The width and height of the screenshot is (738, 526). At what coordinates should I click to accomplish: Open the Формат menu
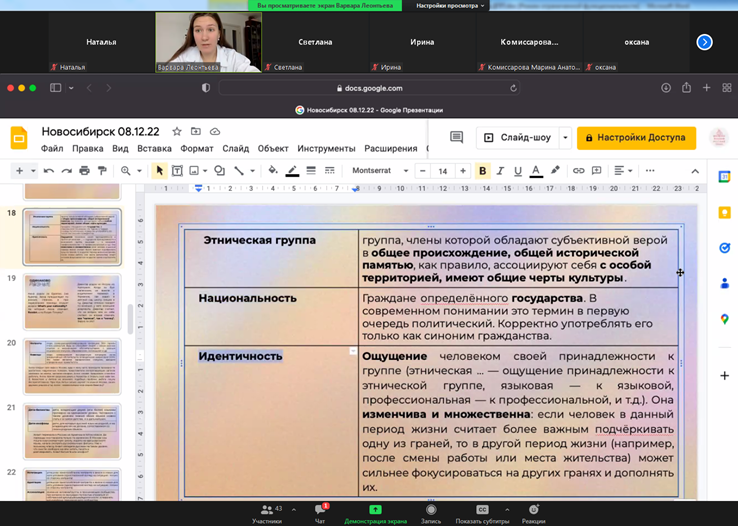point(197,148)
